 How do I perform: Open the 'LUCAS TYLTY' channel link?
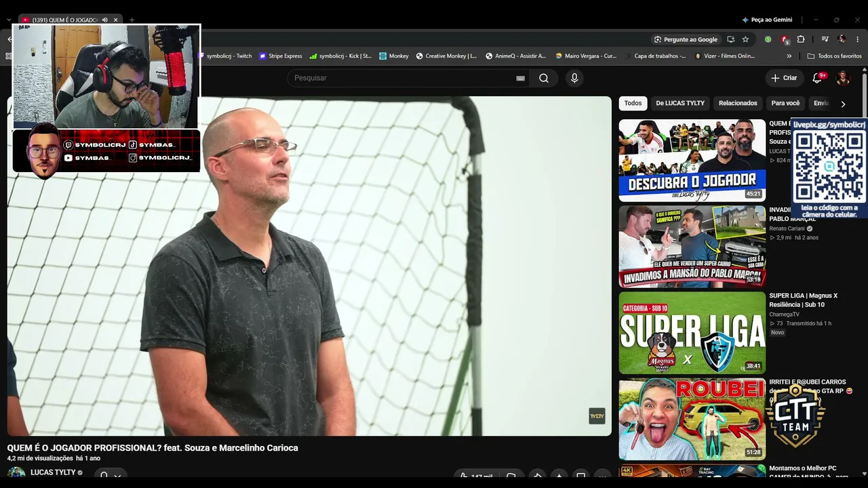pyautogui.click(x=53, y=472)
